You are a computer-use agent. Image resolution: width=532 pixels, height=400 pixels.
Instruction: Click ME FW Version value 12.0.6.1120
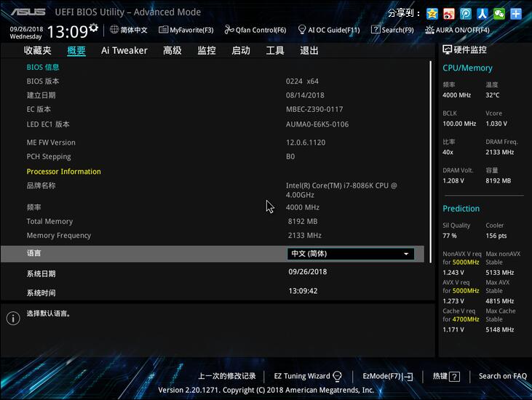306,143
